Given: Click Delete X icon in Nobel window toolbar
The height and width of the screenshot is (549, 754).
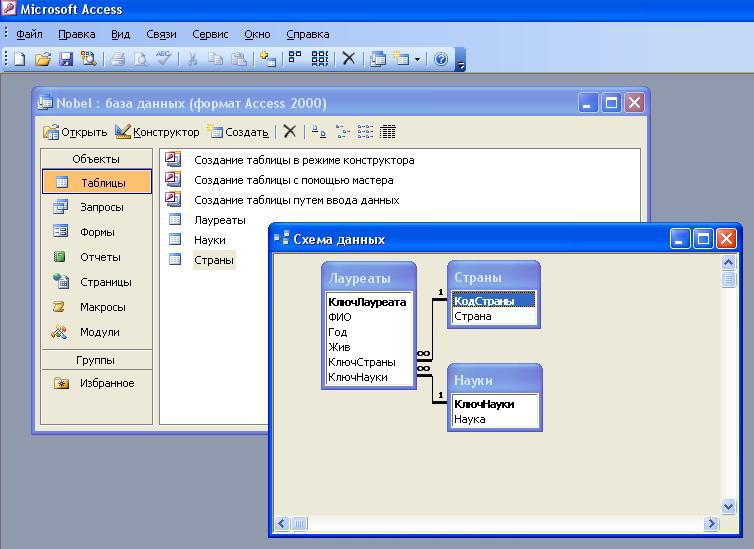Looking at the screenshot, I should click(x=289, y=131).
